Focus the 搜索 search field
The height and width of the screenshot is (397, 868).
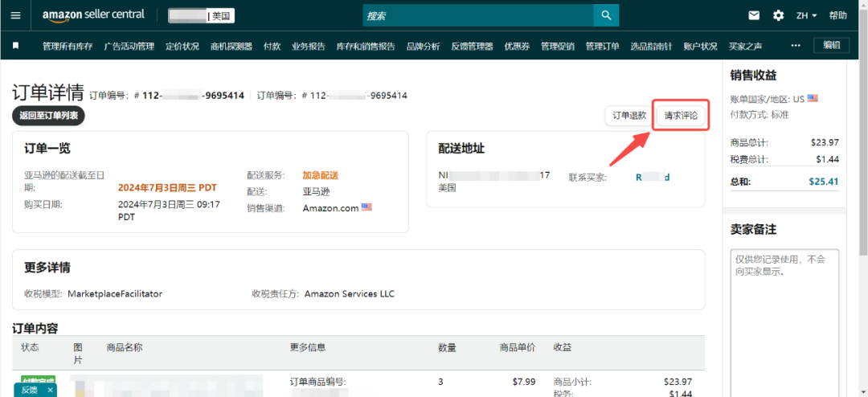(478, 15)
